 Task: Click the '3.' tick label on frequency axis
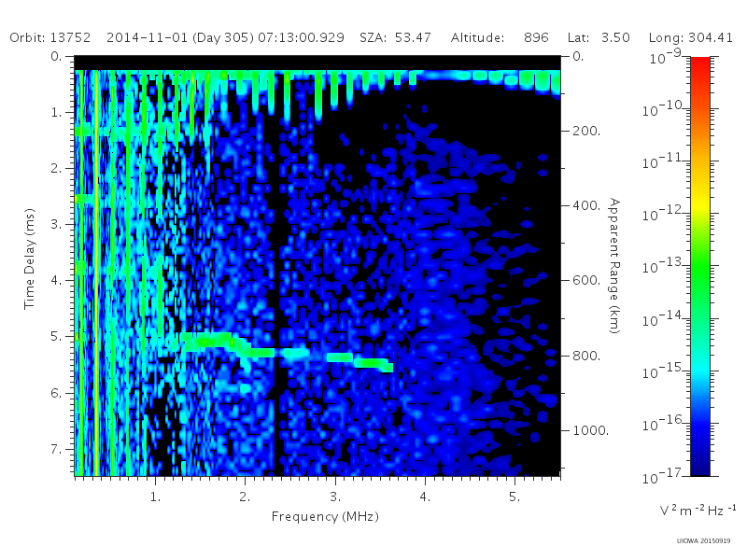click(x=335, y=497)
